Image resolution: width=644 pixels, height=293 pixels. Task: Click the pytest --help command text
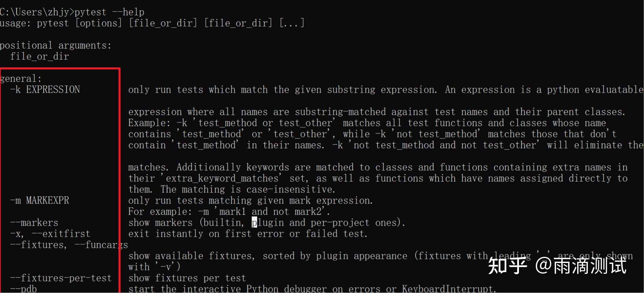click(x=109, y=12)
